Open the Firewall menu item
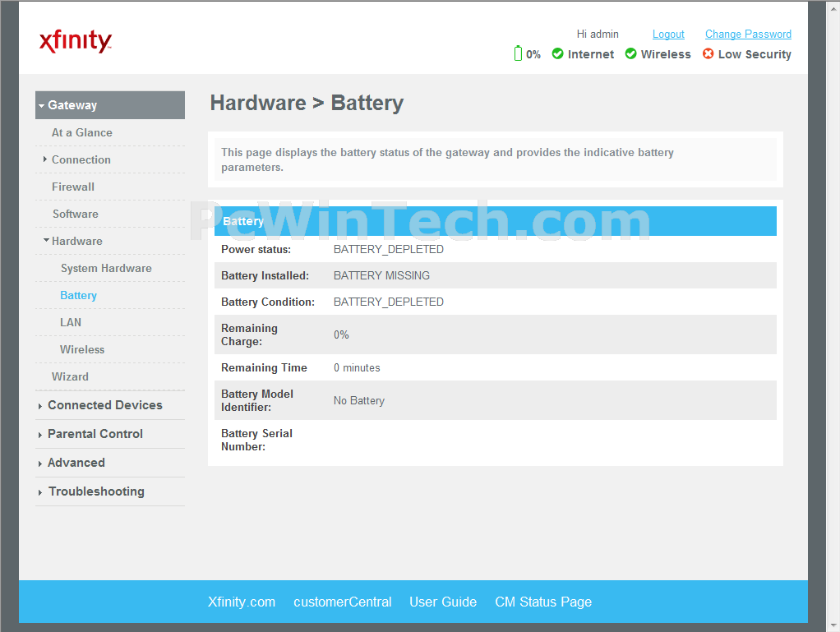 point(73,187)
